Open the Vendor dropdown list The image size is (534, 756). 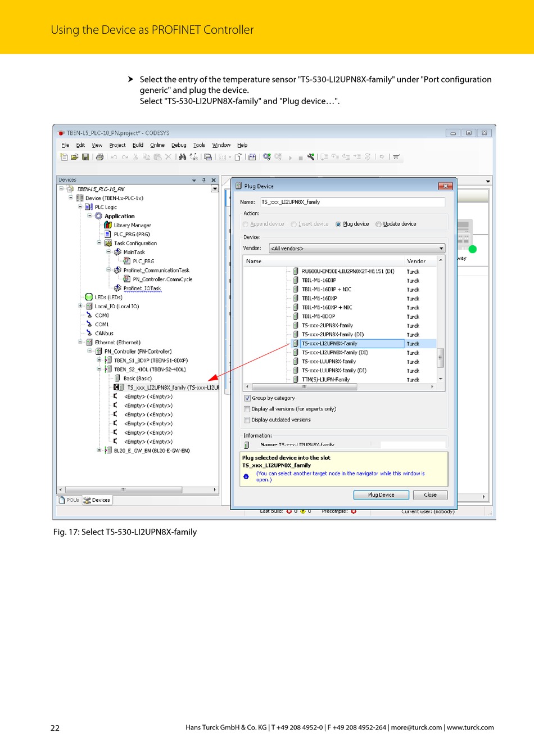(441, 248)
